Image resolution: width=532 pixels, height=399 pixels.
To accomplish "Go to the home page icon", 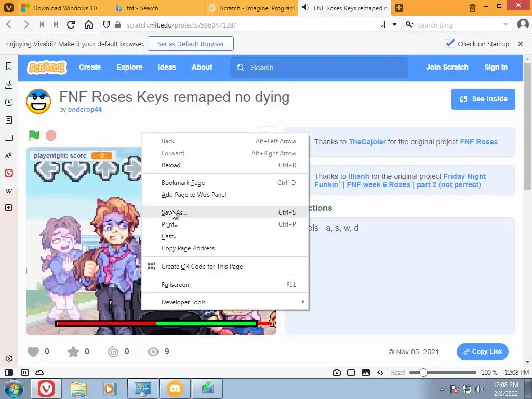I will pyautogui.click(x=88, y=24).
